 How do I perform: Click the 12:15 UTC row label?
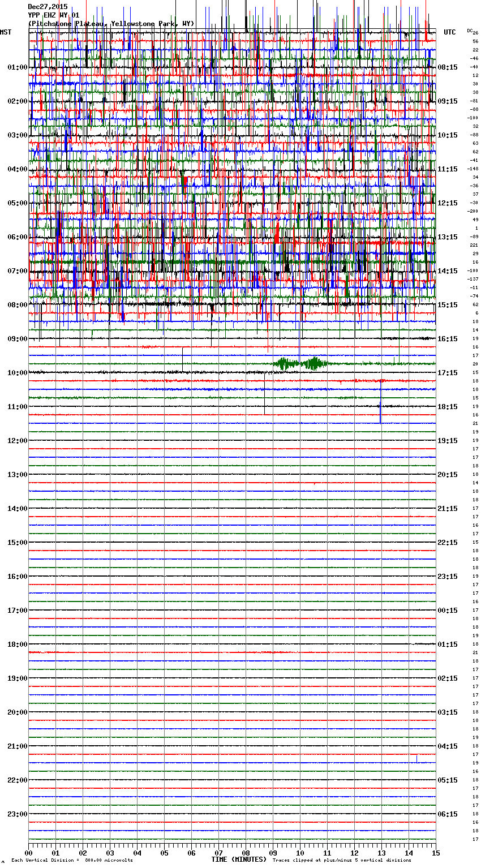coord(448,203)
